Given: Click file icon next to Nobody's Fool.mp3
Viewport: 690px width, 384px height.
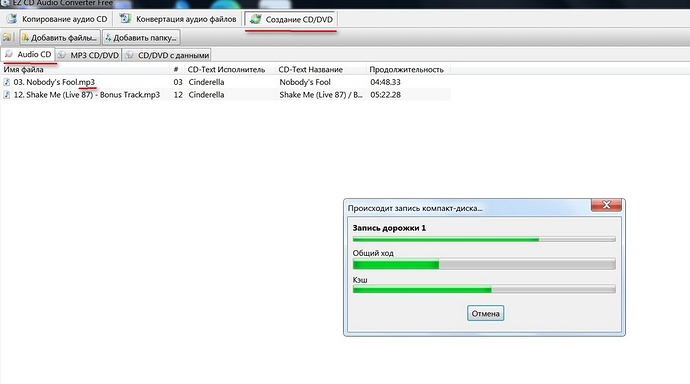Looking at the screenshot, I should click(x=7, y=82).
